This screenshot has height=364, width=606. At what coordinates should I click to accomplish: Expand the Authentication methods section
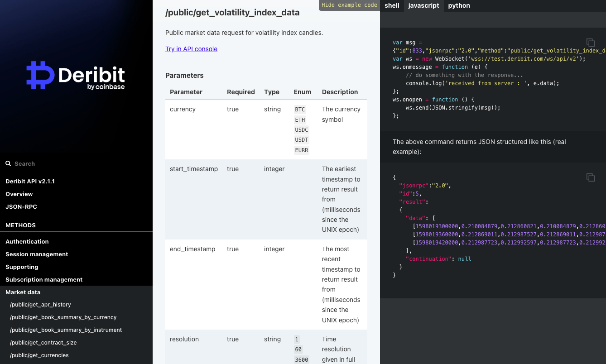click(x=27, y=242)
